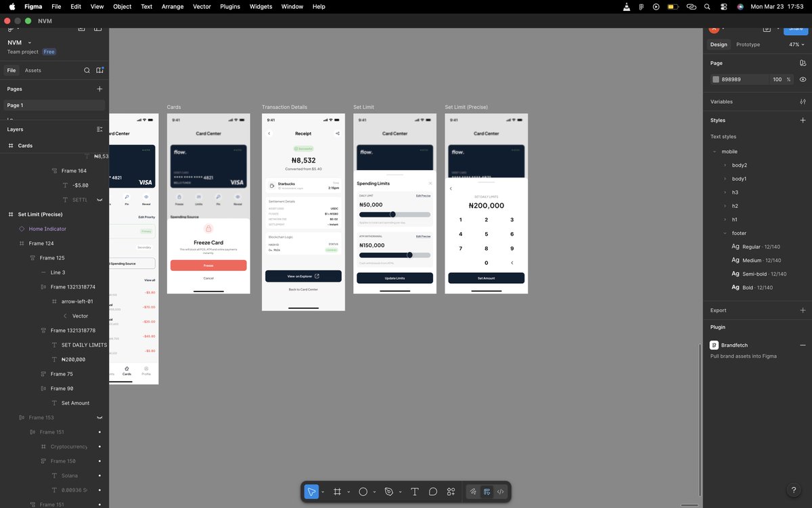Click the ₦50,000 daily limit slider
812x508 pixels.
pos(394,214)
